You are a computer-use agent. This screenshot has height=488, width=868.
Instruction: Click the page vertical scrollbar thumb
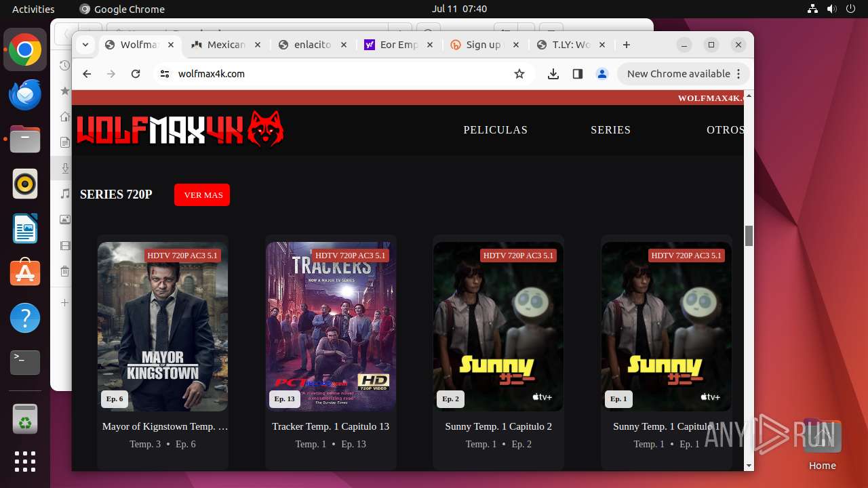click(x=749, y=236)
